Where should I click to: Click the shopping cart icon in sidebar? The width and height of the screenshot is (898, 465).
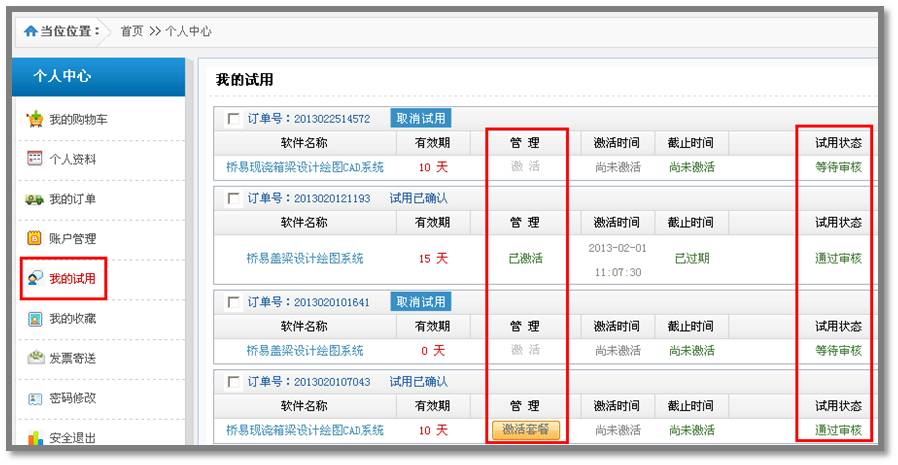35,120
